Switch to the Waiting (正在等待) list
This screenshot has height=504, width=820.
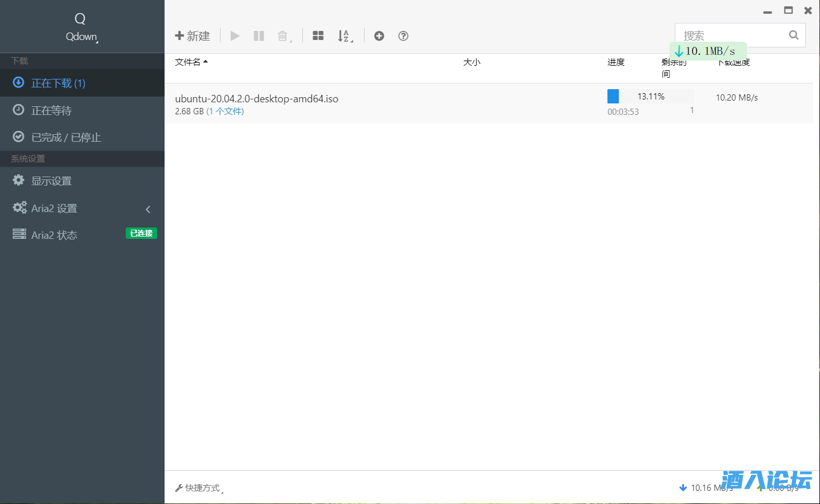(51, 110)
